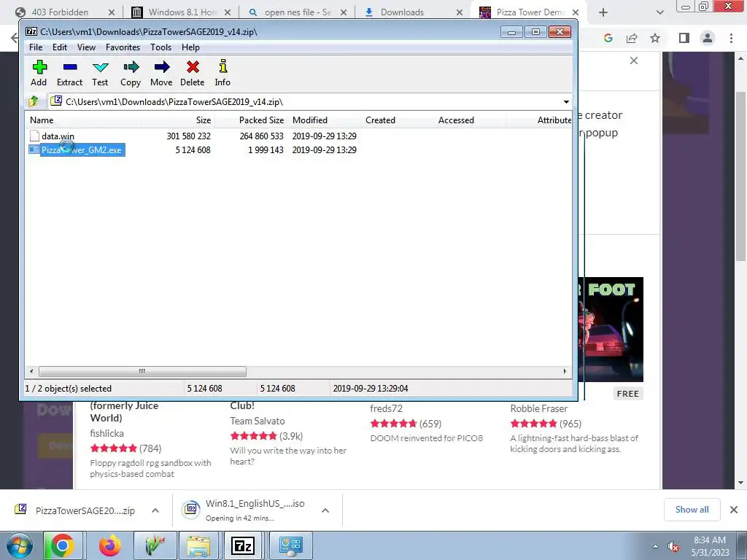Click the left arrow of horizontal scrollbar
Image resolution: width=747 pixels, height=560 pixels.
coord(31,371)
